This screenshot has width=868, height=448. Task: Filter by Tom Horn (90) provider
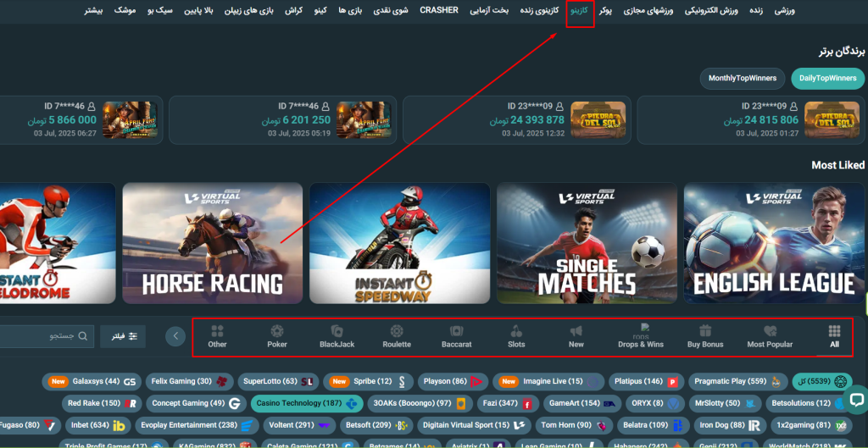pyautogui.click(x=574, y=426)
